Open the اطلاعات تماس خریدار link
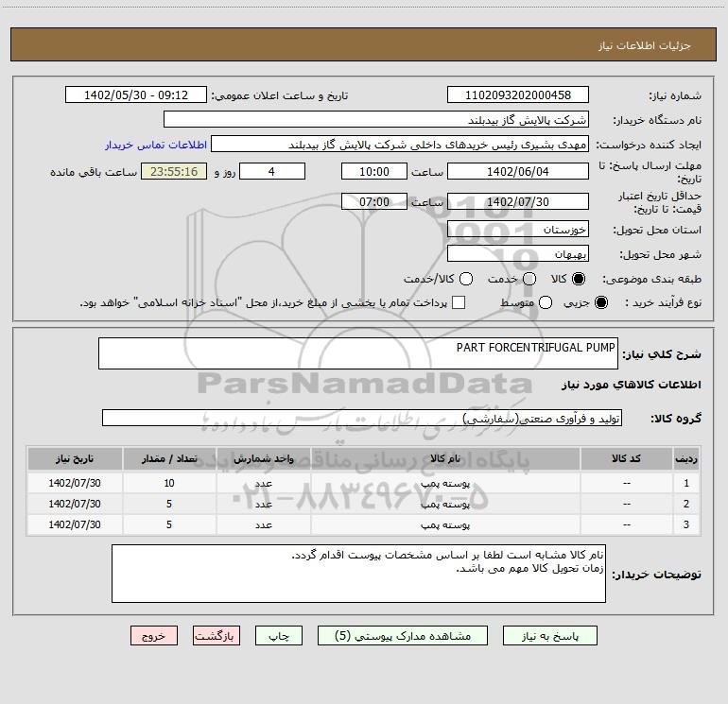The height and width of the screenshot is (704, 728). (156, 145)
